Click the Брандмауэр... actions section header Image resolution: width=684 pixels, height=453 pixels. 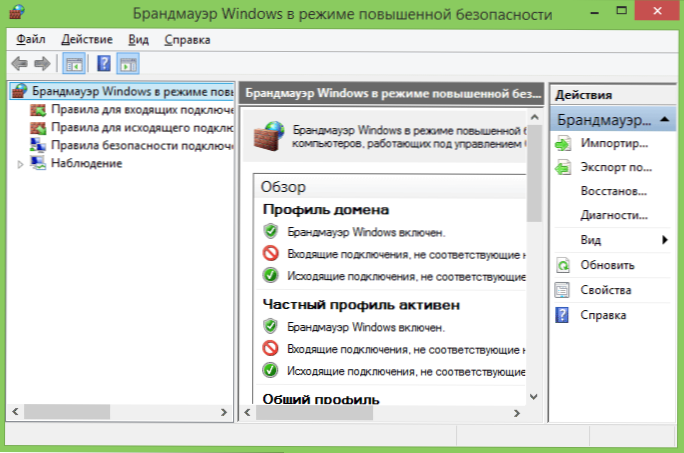613,119
